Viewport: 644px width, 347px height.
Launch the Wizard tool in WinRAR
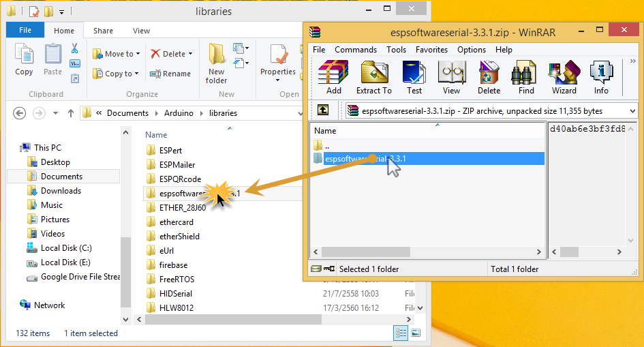click(564, 77)
